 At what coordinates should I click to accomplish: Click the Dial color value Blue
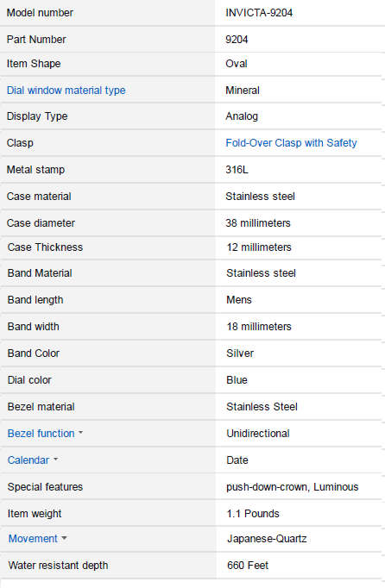point(237,380)
